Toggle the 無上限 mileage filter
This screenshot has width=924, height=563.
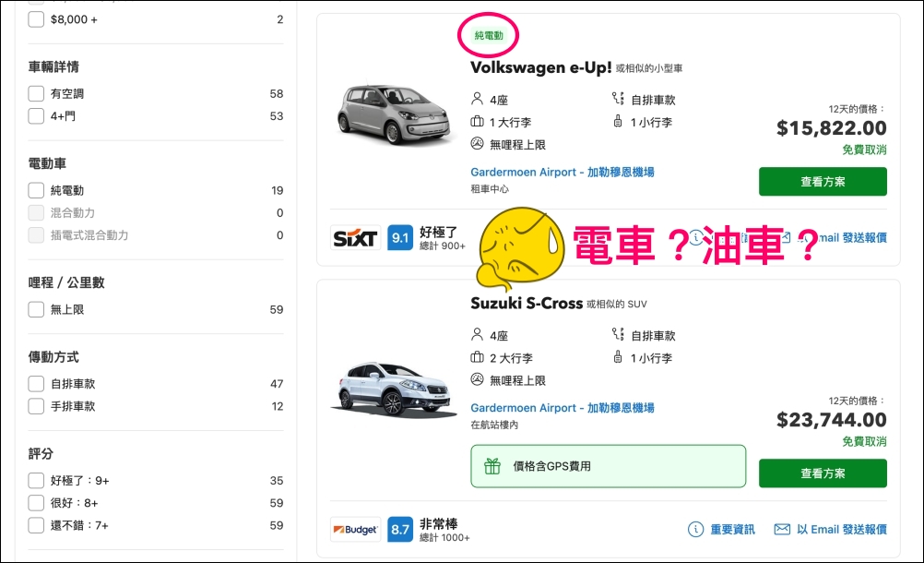pos(36,309)
